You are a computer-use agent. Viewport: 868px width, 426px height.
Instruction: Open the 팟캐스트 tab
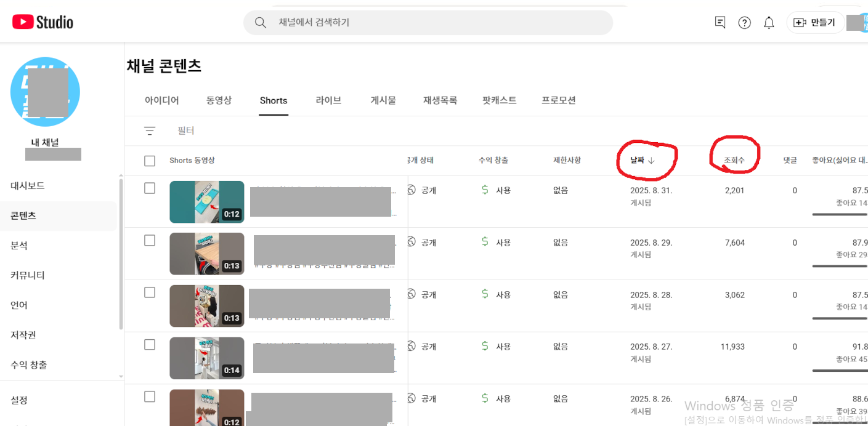click(500, 100)
